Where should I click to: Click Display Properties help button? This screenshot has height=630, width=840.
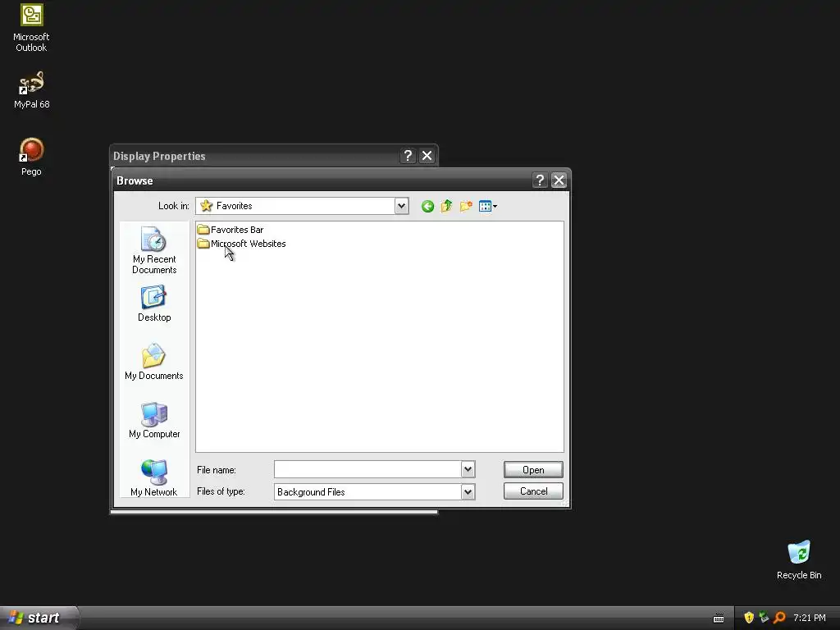tap(408, 156)
